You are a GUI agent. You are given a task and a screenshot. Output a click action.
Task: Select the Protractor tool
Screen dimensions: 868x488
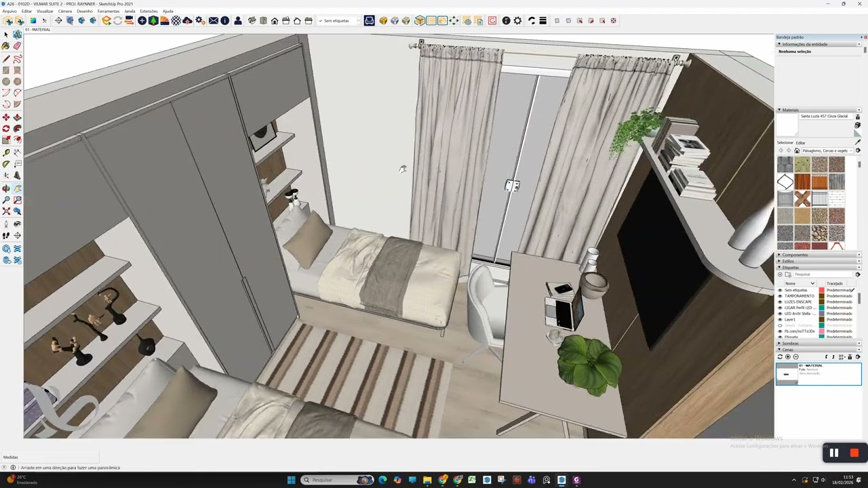(6, 164)
